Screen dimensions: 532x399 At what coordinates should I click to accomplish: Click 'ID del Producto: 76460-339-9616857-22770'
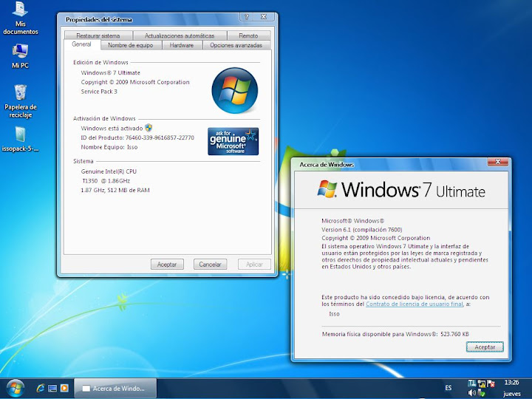pyautogui.click(x=137, y=137)
